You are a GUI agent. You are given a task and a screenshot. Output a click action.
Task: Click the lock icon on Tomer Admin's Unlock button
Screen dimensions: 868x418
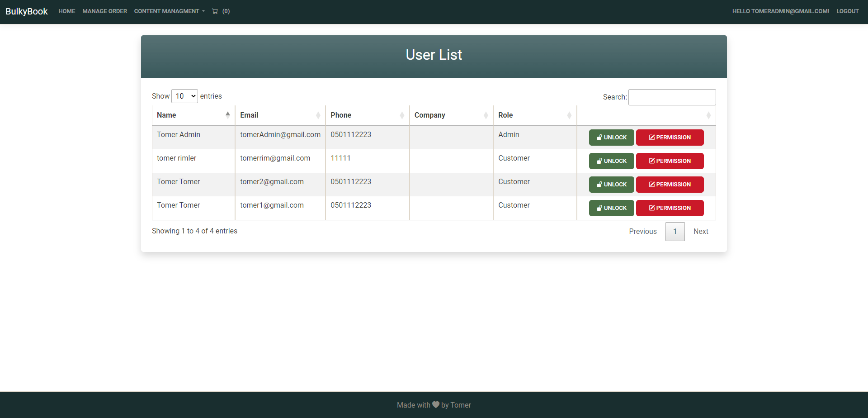[x=599, y=137]
